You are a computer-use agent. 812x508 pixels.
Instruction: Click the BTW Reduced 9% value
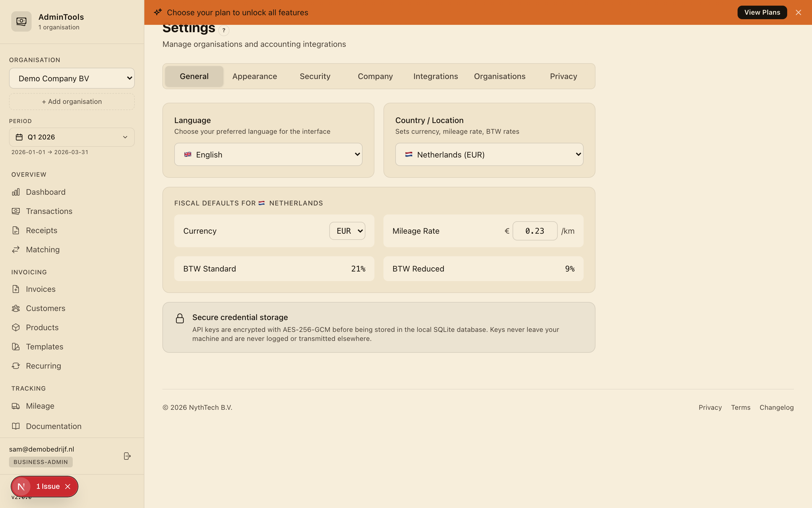pos(570,269)
